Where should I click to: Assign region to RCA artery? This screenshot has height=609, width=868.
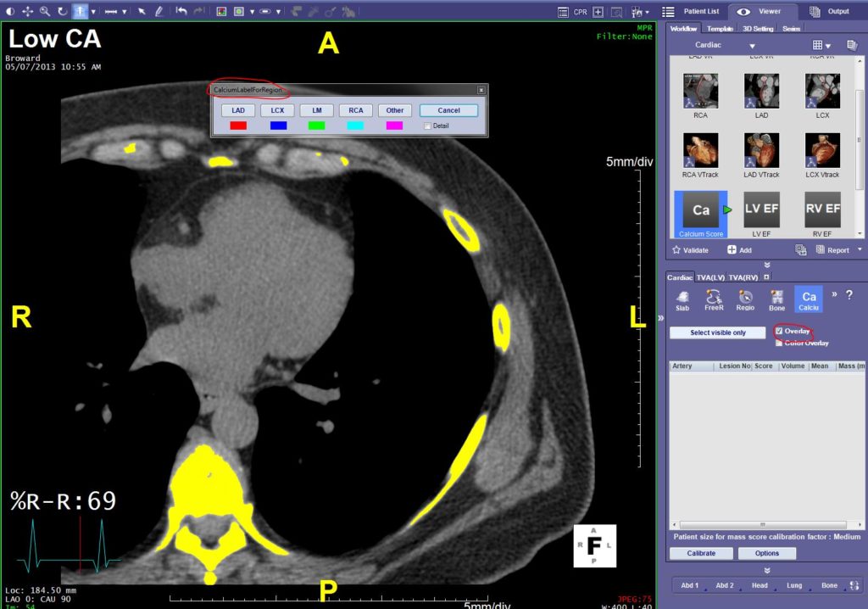(356, 110)
